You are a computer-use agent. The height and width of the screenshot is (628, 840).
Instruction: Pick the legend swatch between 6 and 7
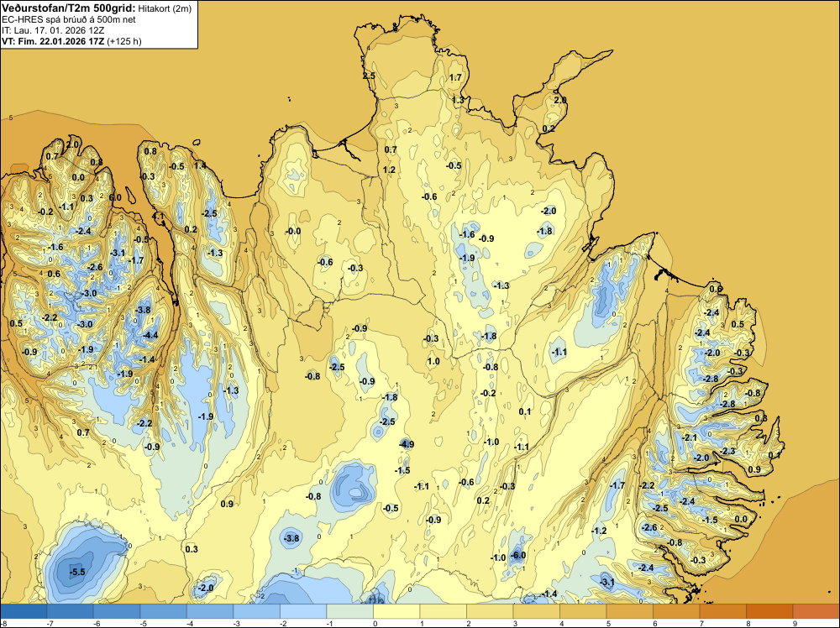[x=676, y=611]
